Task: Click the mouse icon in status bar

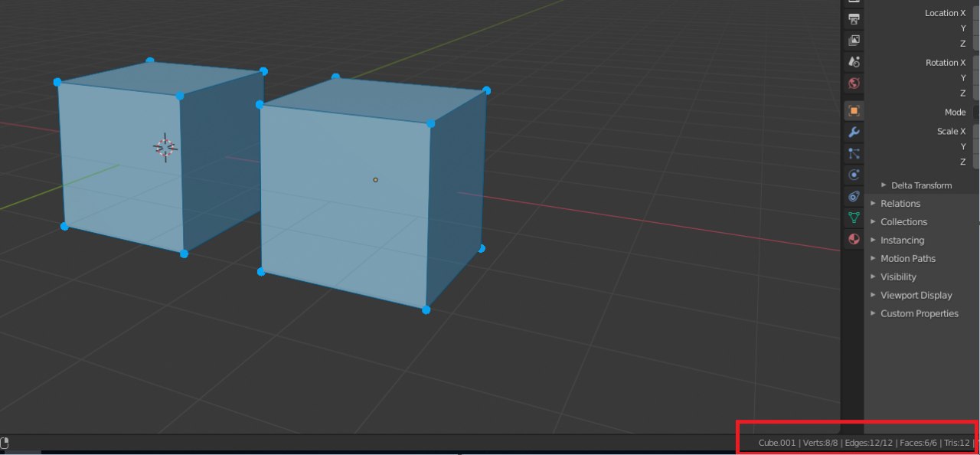Action: tap(5, 443)
